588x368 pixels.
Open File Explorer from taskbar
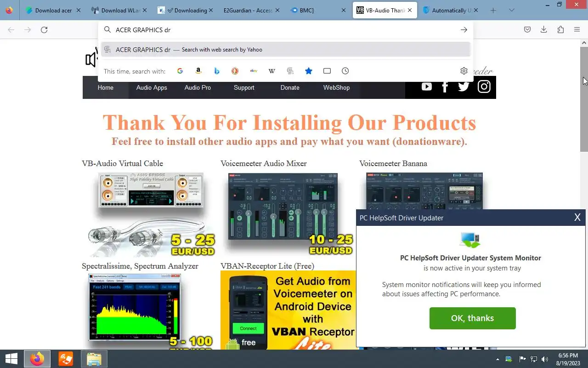click(x=94, y=359)
